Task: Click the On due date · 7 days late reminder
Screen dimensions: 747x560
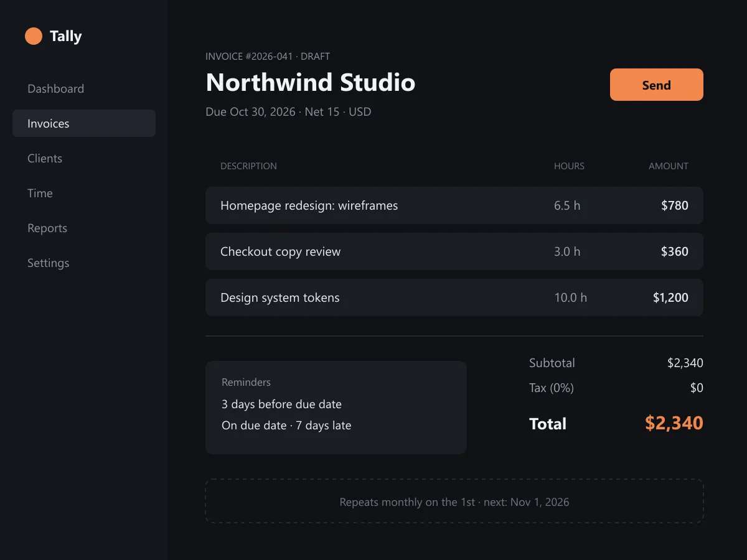Action: pos(286,425)
